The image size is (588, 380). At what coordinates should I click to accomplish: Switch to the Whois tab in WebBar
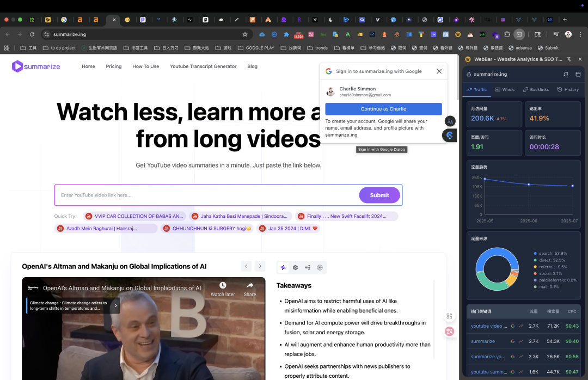[x=505, y=90]
